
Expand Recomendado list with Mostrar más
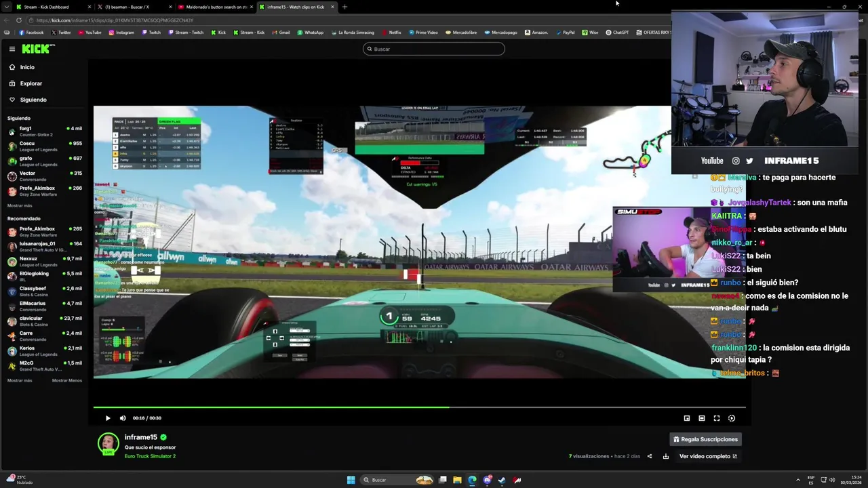coord(20,380)
